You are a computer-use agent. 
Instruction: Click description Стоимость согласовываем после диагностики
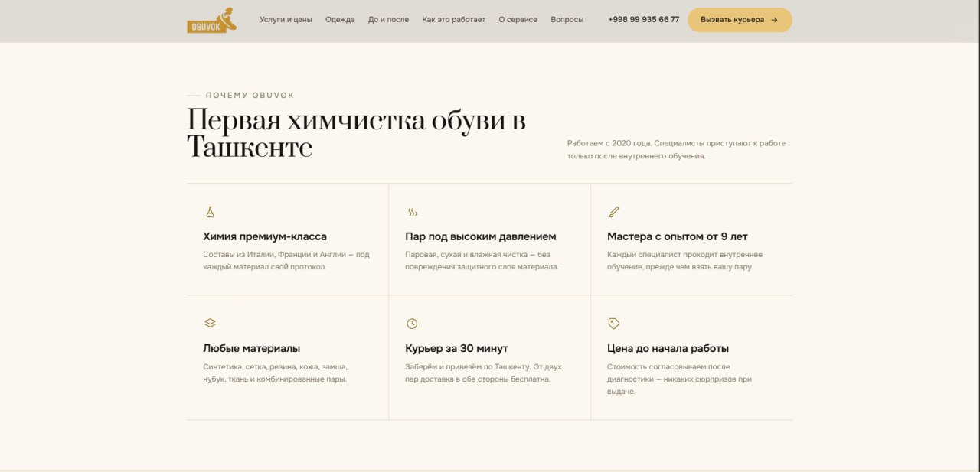pos(680,379)
